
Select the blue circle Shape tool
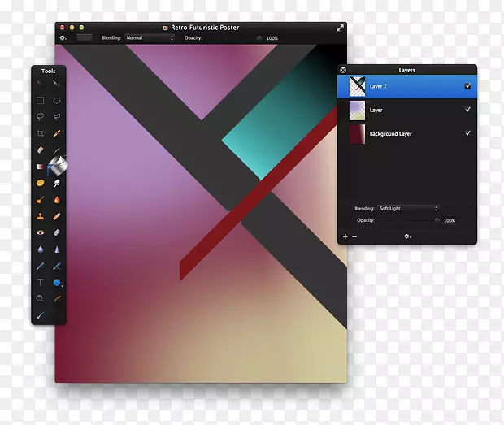(57, 283)
